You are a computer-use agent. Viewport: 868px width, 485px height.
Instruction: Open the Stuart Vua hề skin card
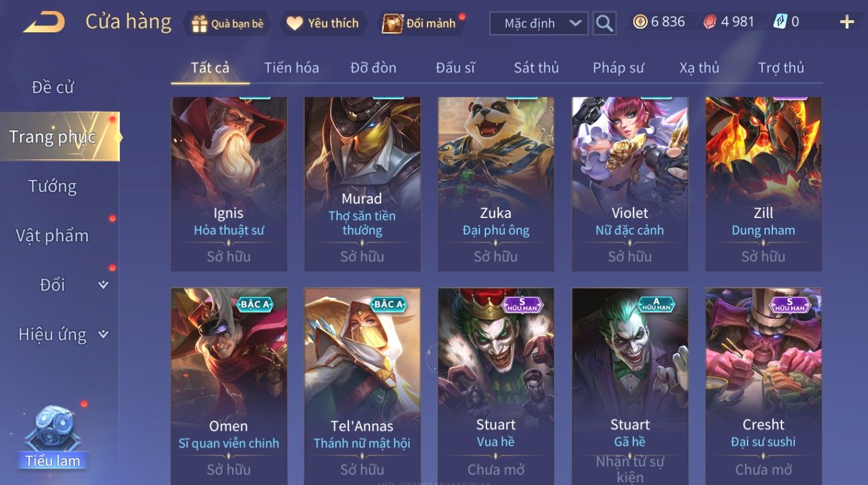(496, 386)
